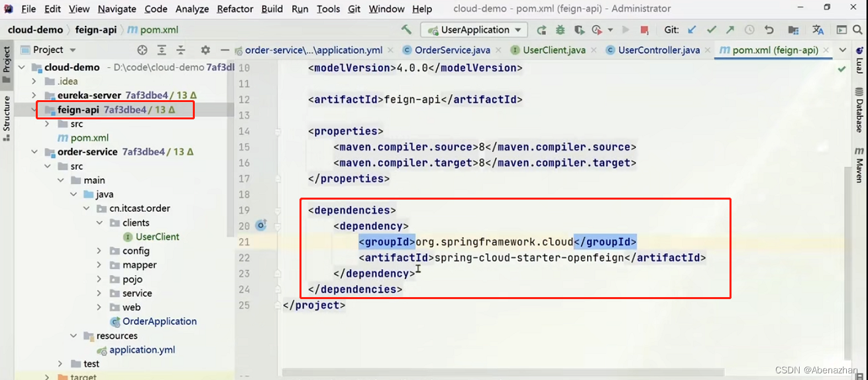Viewport: 868px width, 380px height.
Task: Open Project panel settings gear
Action: click(x=205, y=50)
